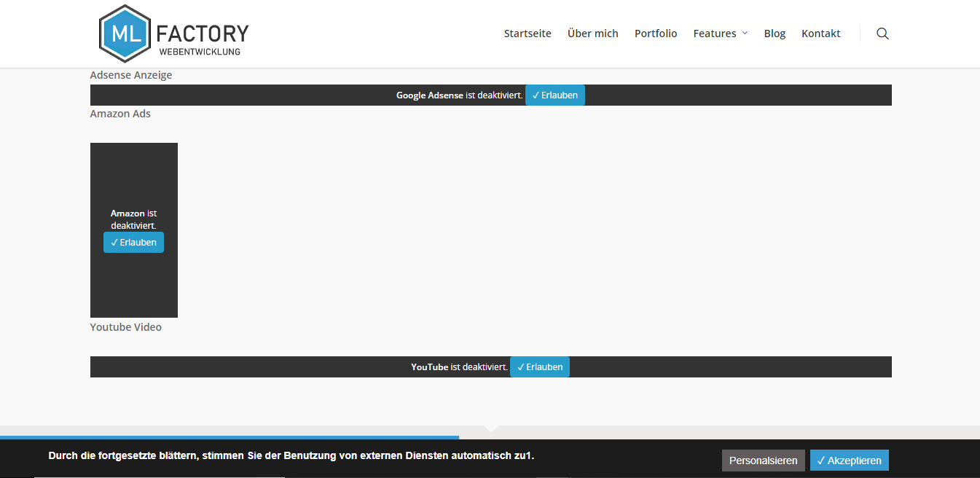Click the Google Adsense deactivated text

pos(459,95)
